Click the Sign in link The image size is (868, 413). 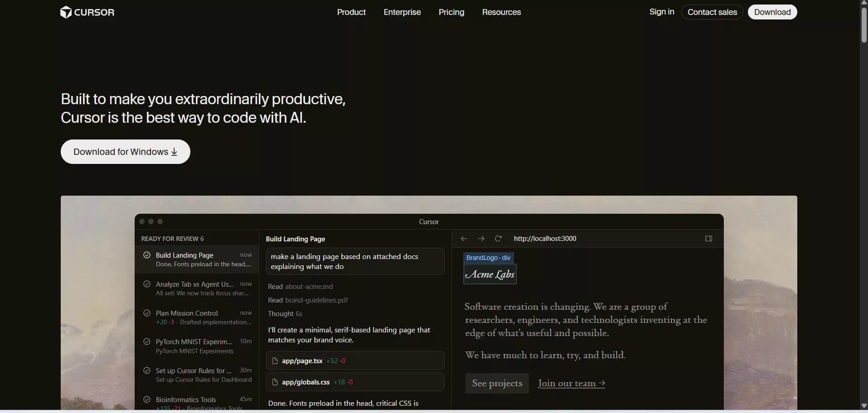coord(661,12)
